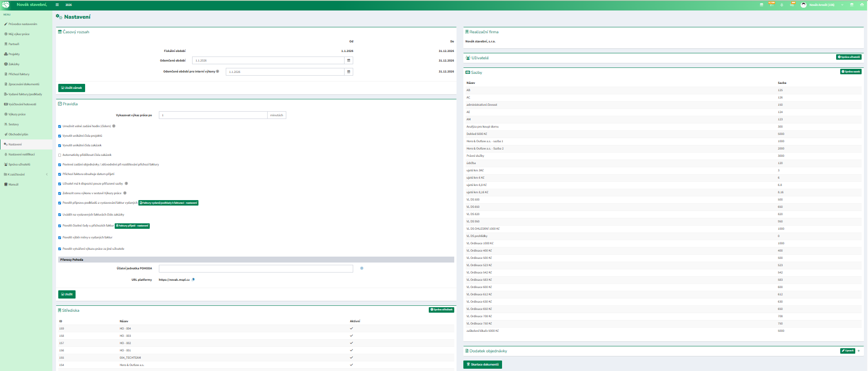This screenshot has width=868, height=371.
Task: Open Příchozí faktury in sidebar menu
Action: (19, 74)
